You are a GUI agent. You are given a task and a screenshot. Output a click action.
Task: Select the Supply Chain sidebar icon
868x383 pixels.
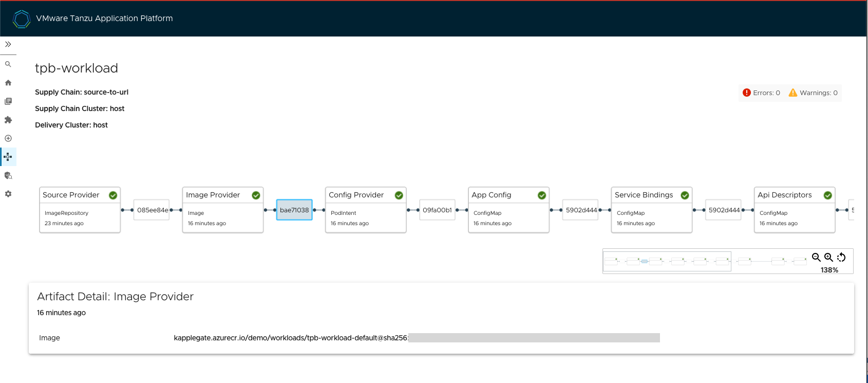point(8,157)
